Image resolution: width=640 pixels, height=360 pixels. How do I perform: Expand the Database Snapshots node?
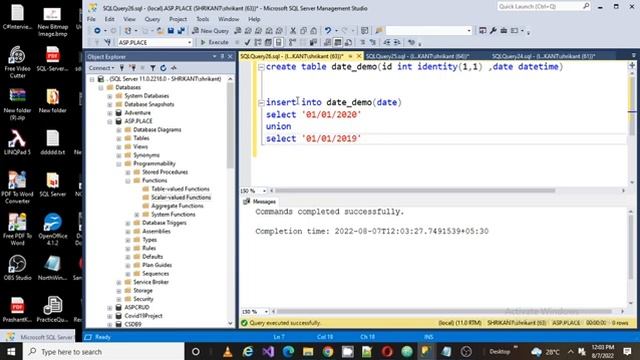pos(110,104)
